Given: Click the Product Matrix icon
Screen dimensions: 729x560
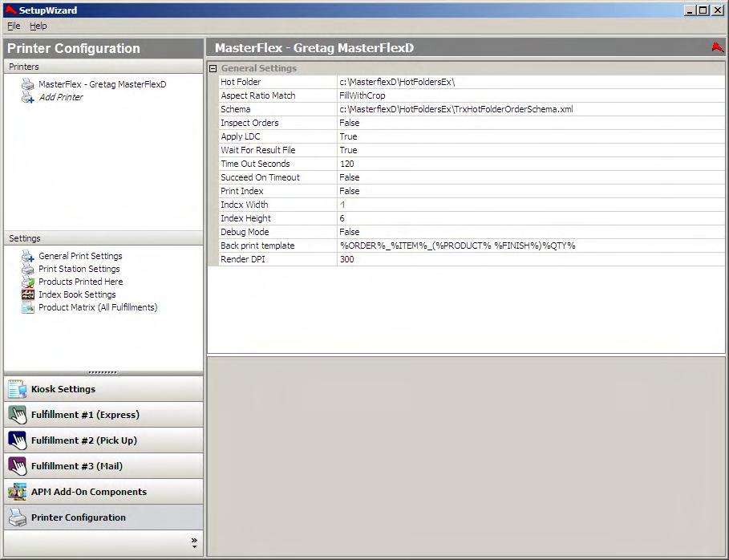Looking at the screenshot, I should pos(28,307).
